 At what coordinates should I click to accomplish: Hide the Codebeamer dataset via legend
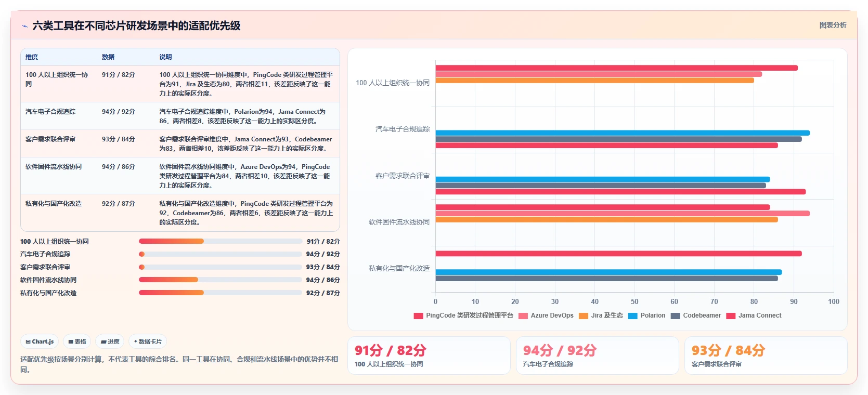(696, 315)
